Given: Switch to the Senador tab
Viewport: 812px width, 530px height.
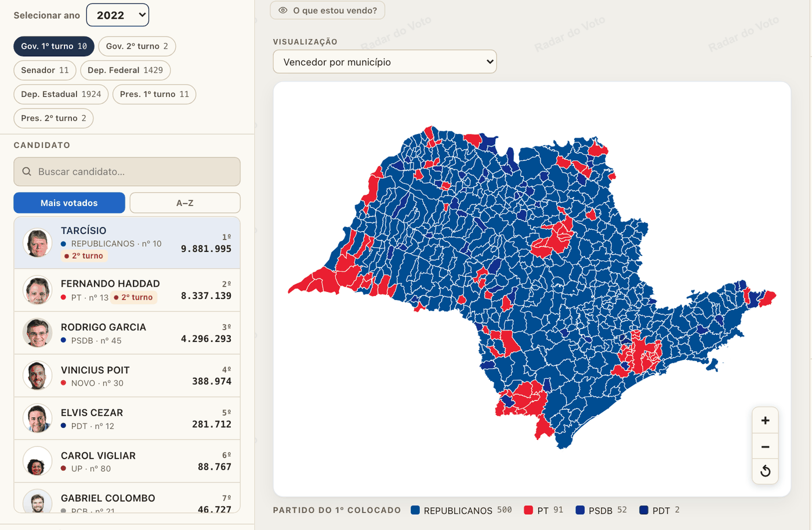Looking at the screenshot, I should click(x=45, y=70).
